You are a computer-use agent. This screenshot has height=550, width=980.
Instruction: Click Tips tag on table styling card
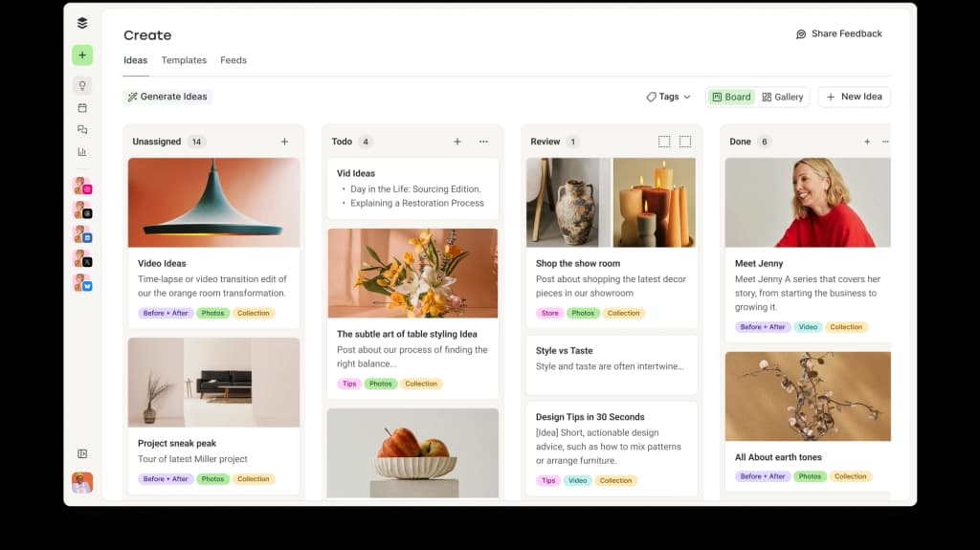349,384
